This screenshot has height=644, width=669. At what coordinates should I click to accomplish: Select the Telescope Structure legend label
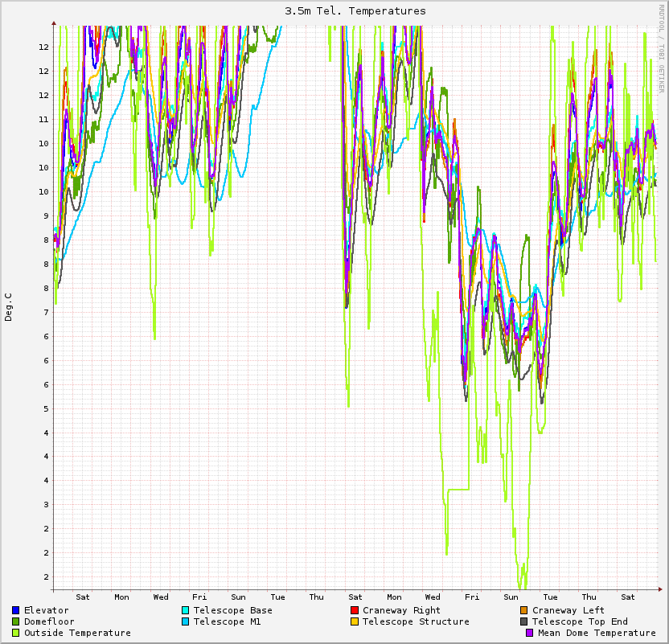tap(416, 621)
